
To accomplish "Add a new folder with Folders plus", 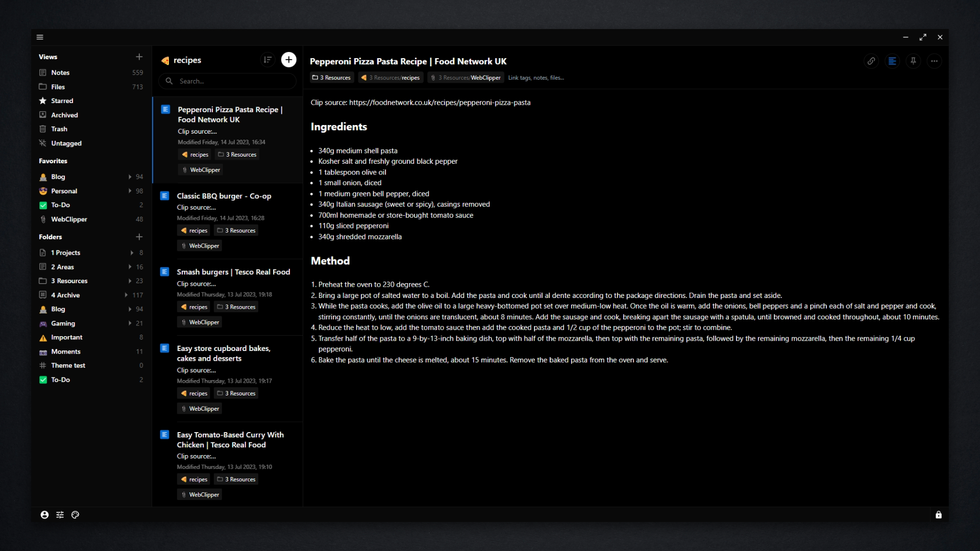I will [139, 237].
